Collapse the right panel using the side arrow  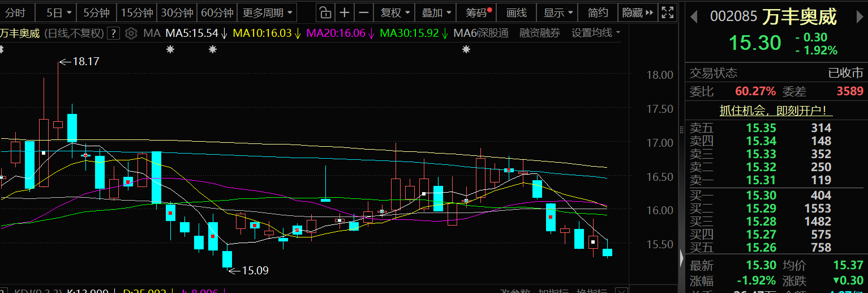[681, 258]
